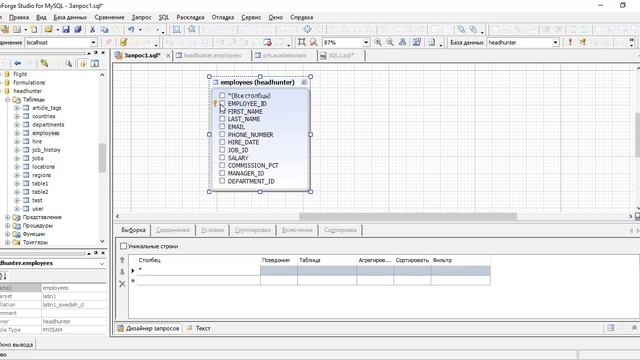Click the move row up arrow icon
Image resolution: width=640 pixels, height=360 pixels.
pos(122,260)
